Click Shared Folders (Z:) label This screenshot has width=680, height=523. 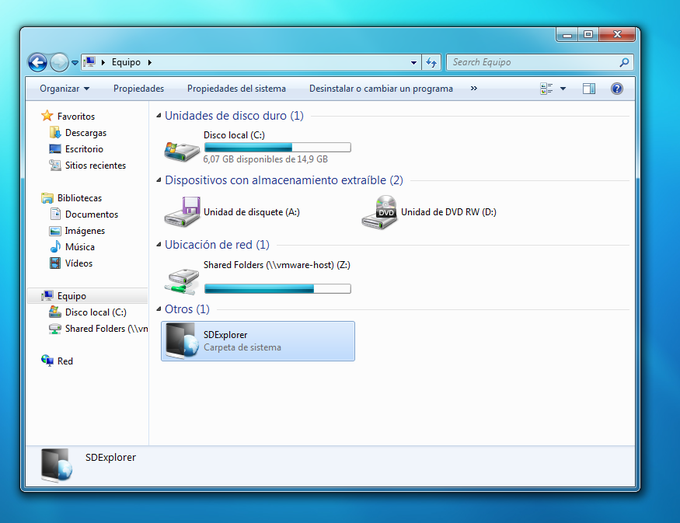(x=277, y=265)
